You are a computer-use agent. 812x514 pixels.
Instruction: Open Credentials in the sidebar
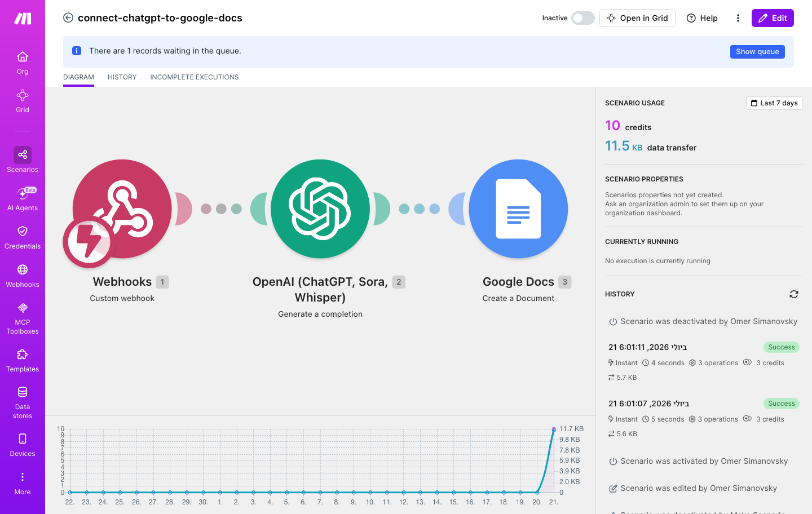23,237
